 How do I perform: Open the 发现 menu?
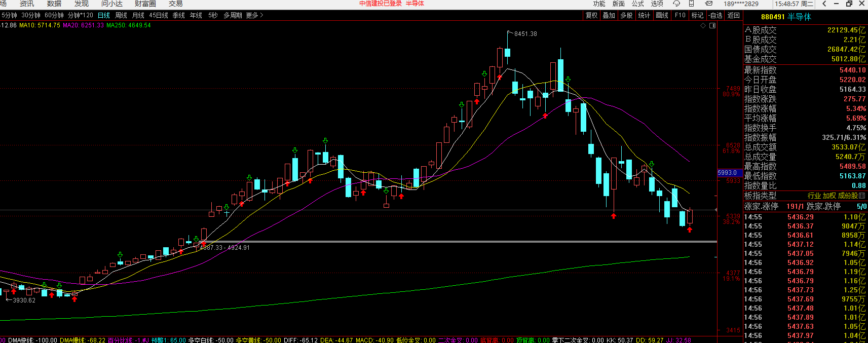coord(82,4)
